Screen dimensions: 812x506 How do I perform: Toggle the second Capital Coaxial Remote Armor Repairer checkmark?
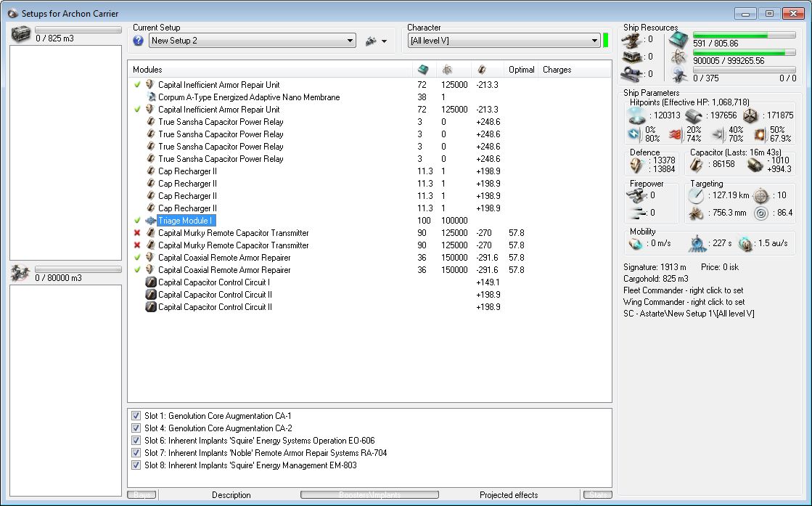tap(137, 270)
